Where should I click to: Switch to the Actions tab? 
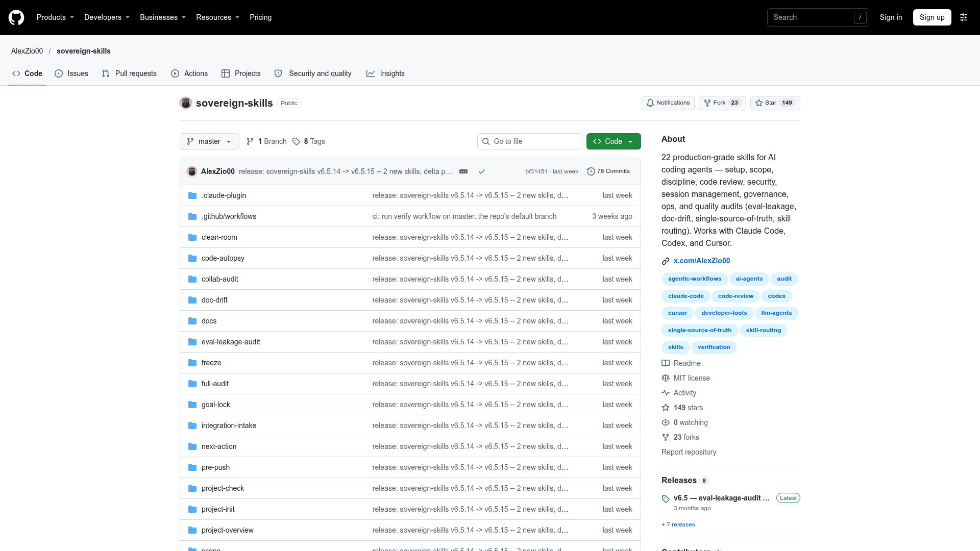click(189, 73)
